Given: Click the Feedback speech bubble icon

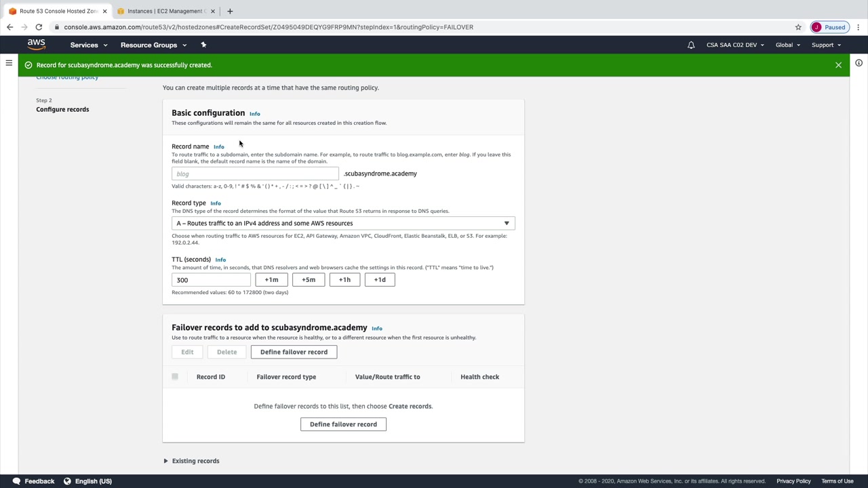Looking at the screenshot, I should tap(16, 481).
